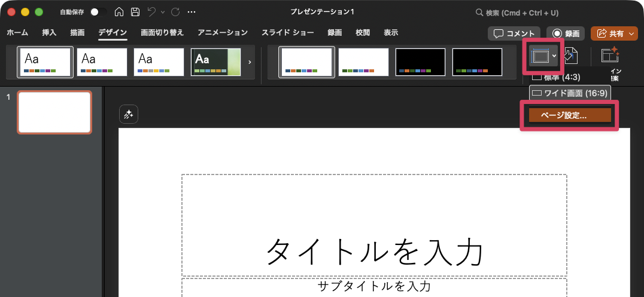Switch to the ホーム tab

point(17,32)
